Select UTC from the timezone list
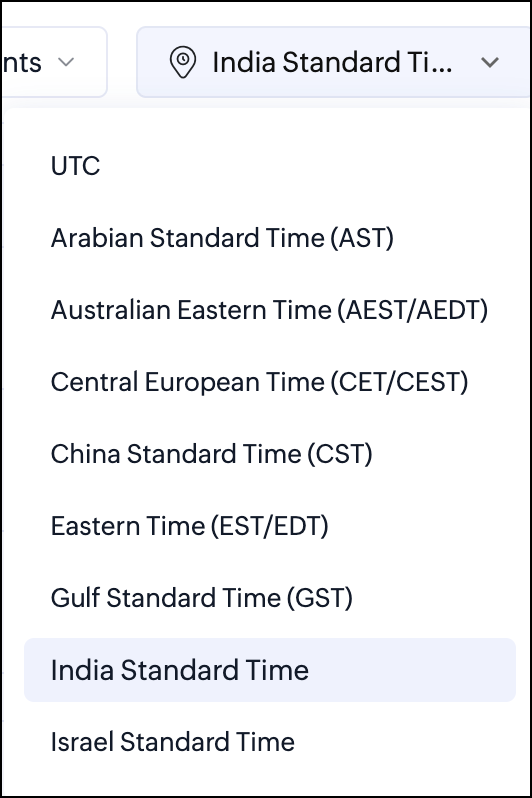The width and height of the screenshot is (532, 798). (270, 166)
